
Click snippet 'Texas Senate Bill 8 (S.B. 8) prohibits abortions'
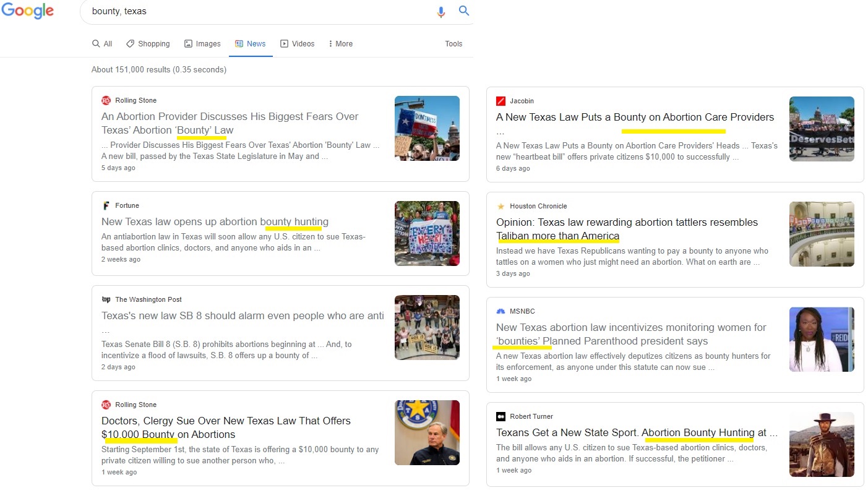[226, 349]
